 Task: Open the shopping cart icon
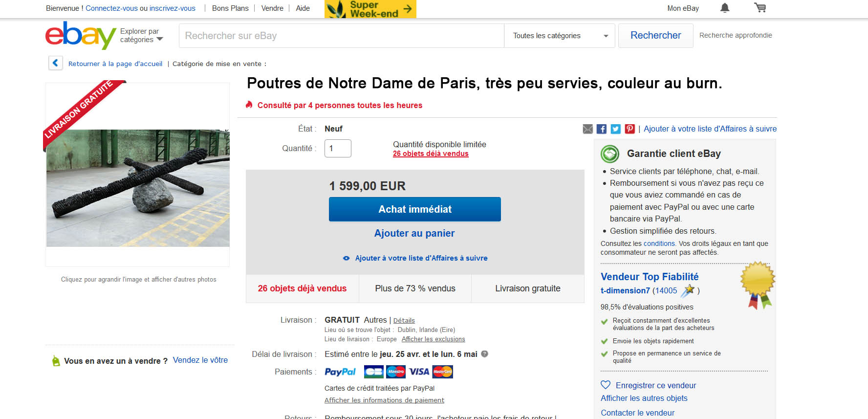(x=760, y=8)
